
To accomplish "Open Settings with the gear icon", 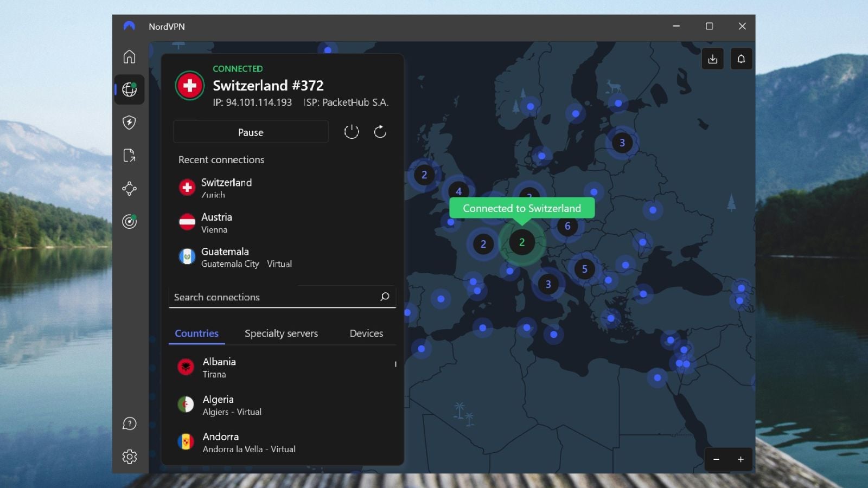I will click(129, 457).
